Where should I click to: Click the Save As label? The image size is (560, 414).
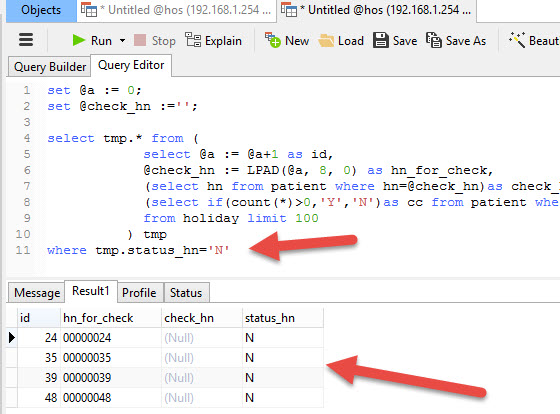(466, 41)
